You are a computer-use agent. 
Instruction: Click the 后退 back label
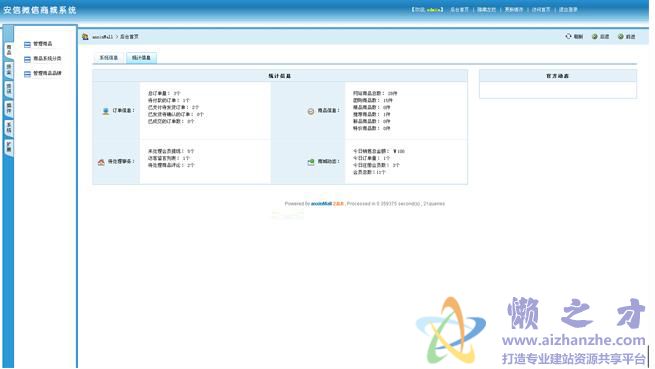coord(604,37)
